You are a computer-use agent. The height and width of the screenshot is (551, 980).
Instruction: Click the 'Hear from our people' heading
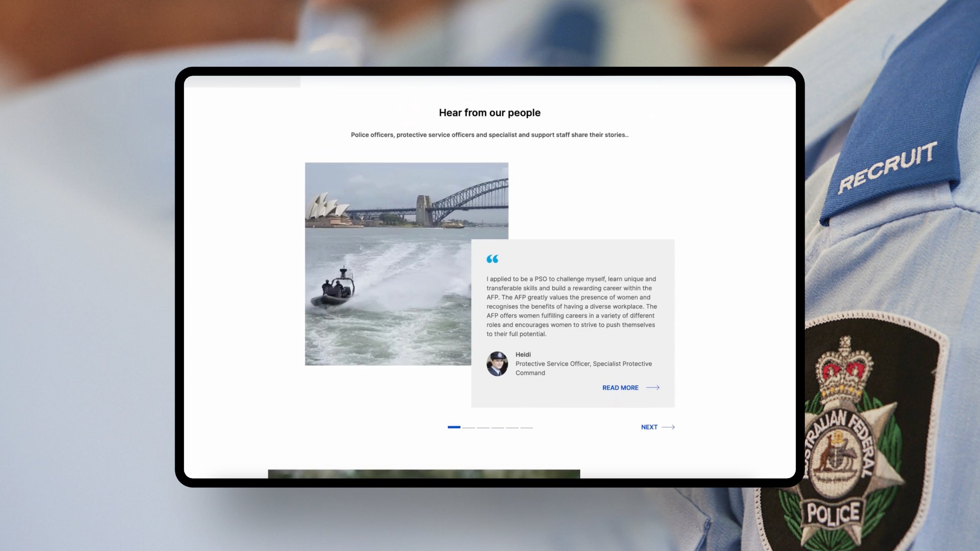pos(490,113)
